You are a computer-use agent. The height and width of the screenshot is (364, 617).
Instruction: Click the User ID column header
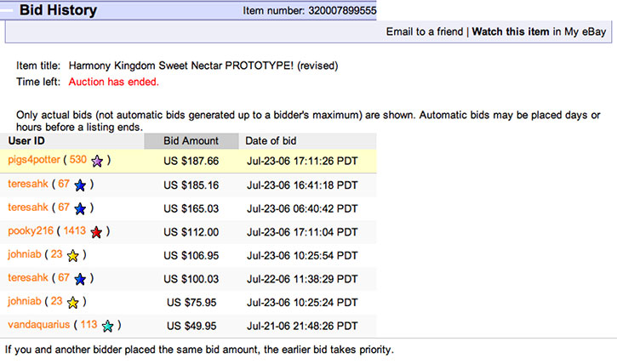click(x=26, y=140)
